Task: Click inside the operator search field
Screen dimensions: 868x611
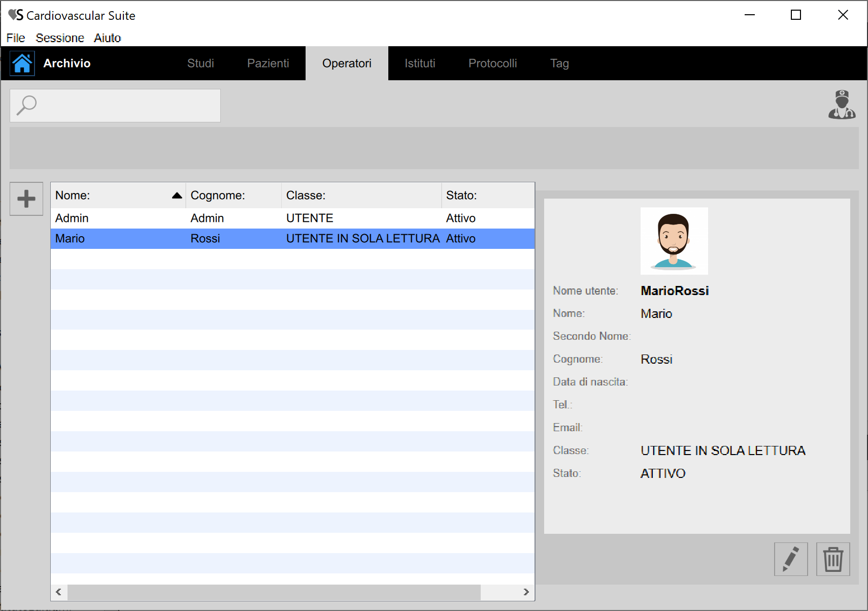Action: point(127,106)
